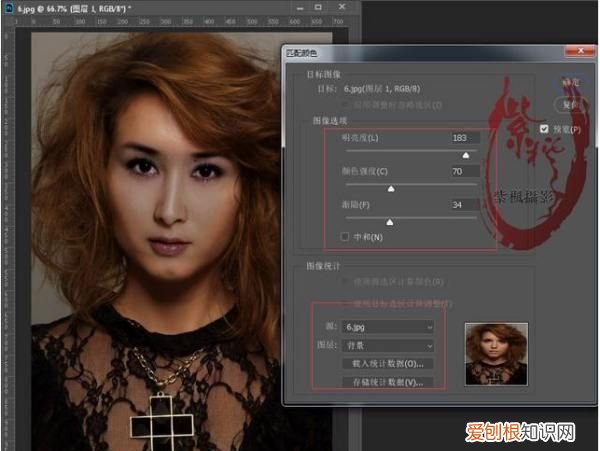The width and height of the screenshot is (600, 451).
Task: Click the 颜色强度 value field showing 70
Action: coord(465,171)
